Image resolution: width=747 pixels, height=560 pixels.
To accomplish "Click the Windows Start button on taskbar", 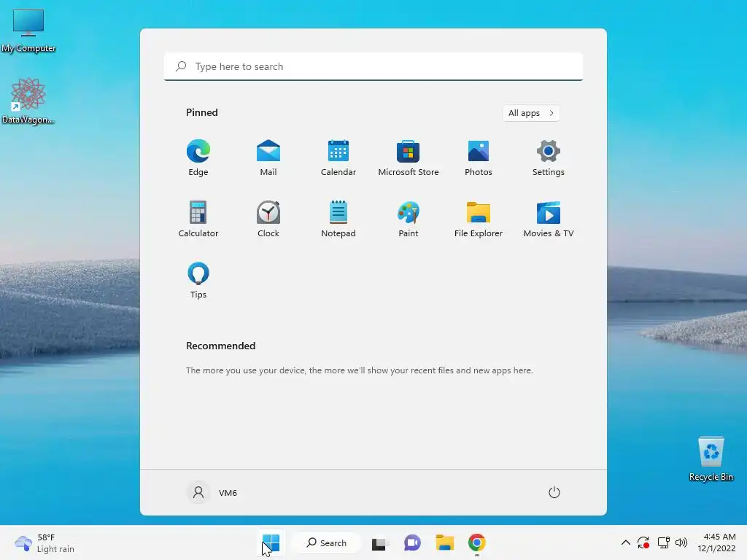I will point(271,542).
